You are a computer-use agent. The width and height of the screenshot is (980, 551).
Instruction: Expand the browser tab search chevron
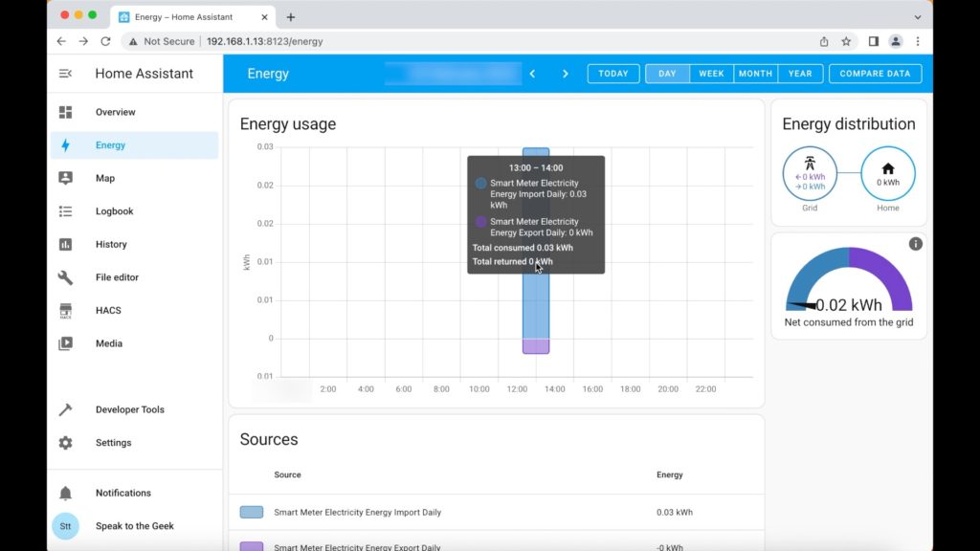click(x=918, y=17)
